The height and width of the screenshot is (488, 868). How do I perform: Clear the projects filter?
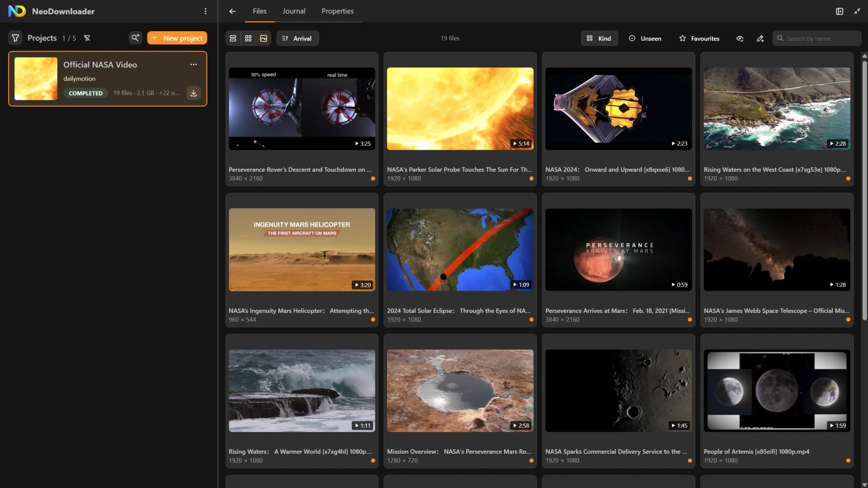click(x=87, y=38)
